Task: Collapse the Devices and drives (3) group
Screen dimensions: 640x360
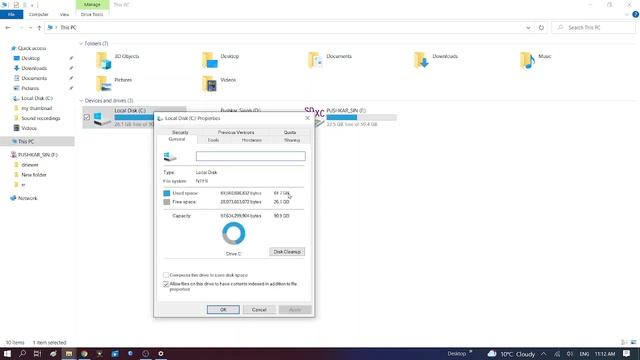Action: click(x=81, y=101)
